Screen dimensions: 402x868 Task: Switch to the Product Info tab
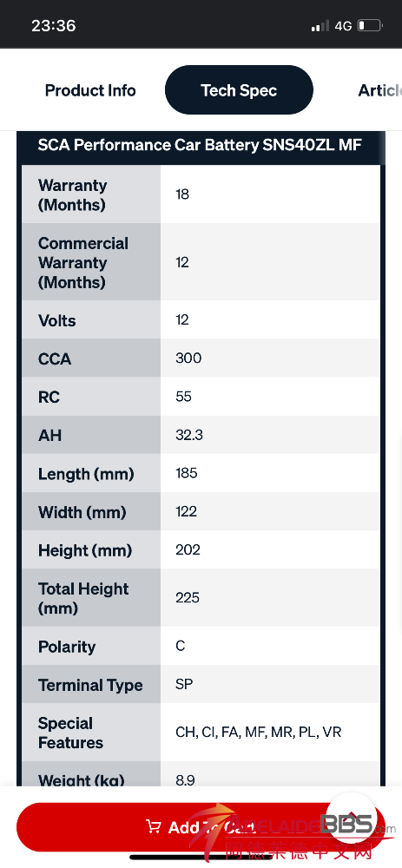pyautogui.click(x=90, y=90)
